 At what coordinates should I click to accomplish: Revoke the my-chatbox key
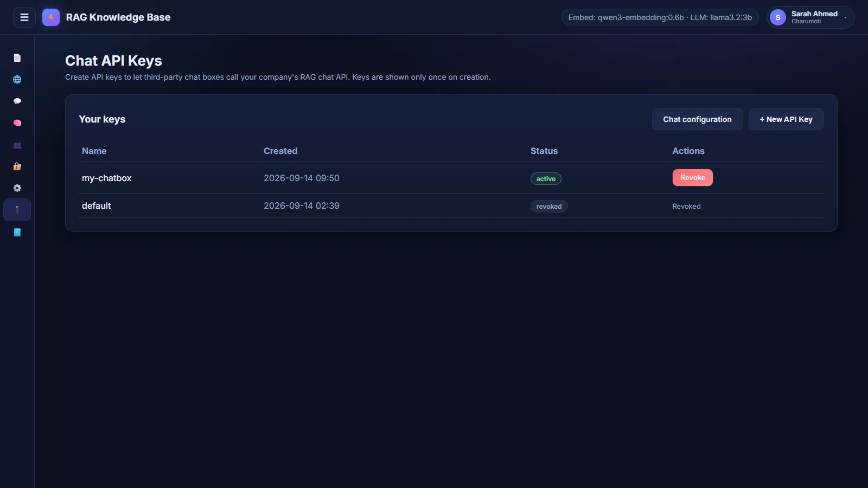click(x=693, y=178)
